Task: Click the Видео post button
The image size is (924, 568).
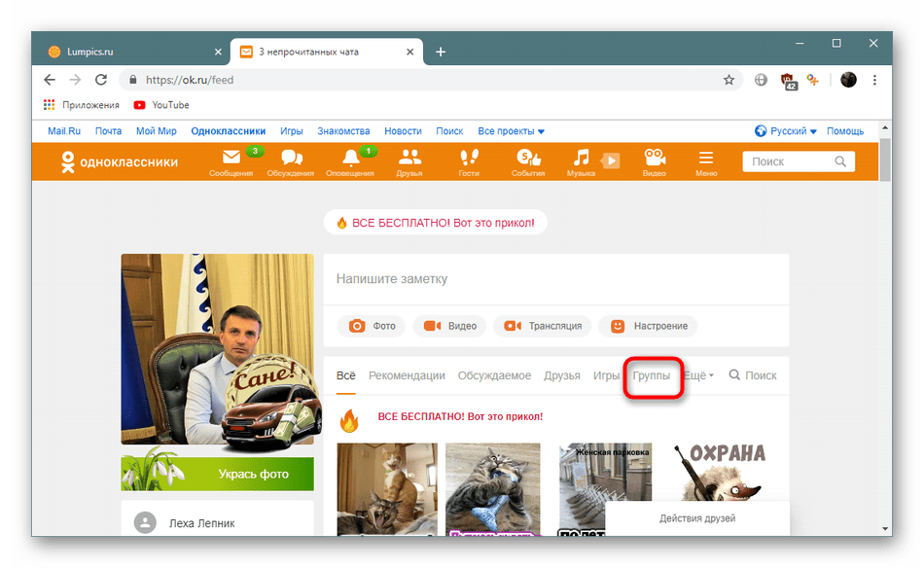Action: 449,326
